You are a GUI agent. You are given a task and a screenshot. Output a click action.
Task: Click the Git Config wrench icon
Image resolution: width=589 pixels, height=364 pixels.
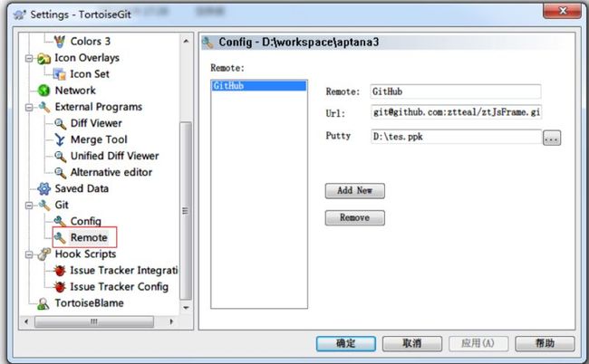click(60, 222)
